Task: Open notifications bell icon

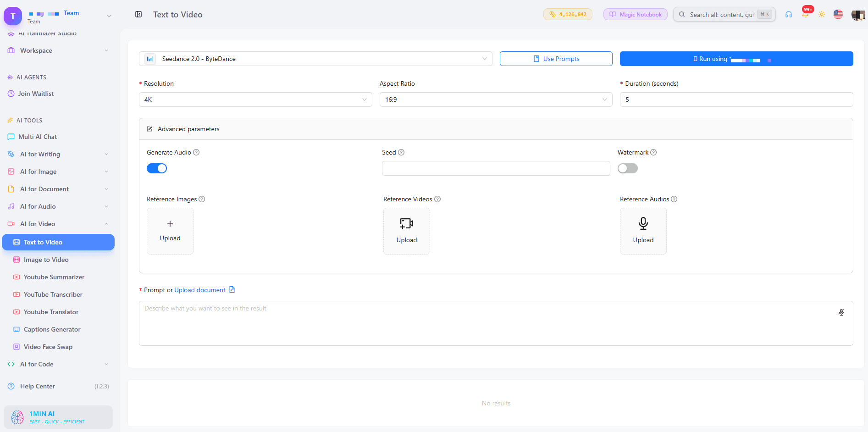Action: pos(805,14)
